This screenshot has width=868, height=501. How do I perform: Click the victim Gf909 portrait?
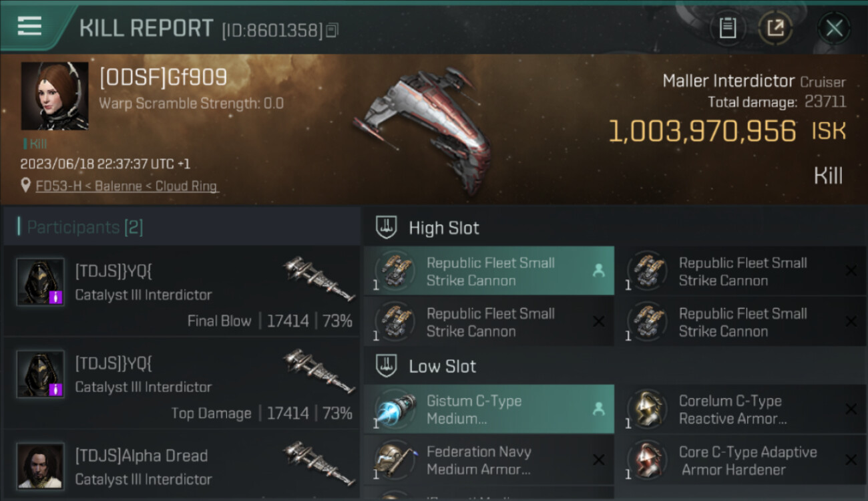point(55,96)
